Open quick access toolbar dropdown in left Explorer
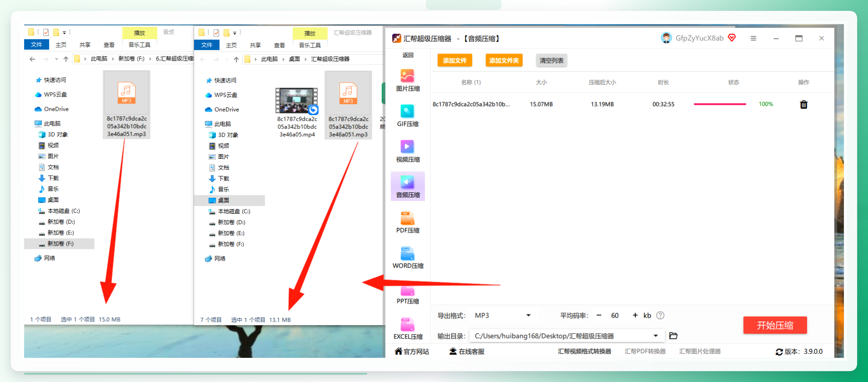This screenshot has width=868, height=382. [x=64, y=33]
